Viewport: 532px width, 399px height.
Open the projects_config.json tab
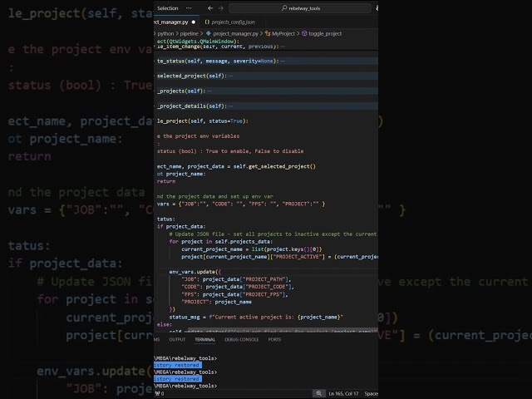233,22
